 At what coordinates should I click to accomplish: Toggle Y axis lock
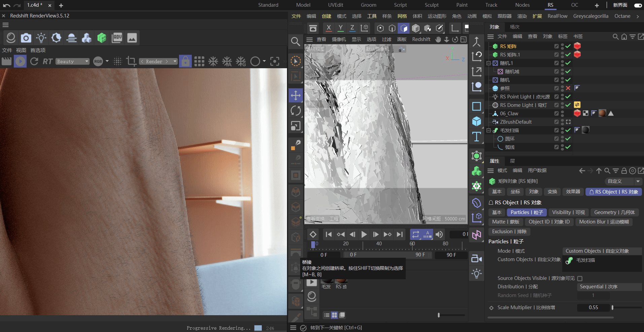pos(341,28)
